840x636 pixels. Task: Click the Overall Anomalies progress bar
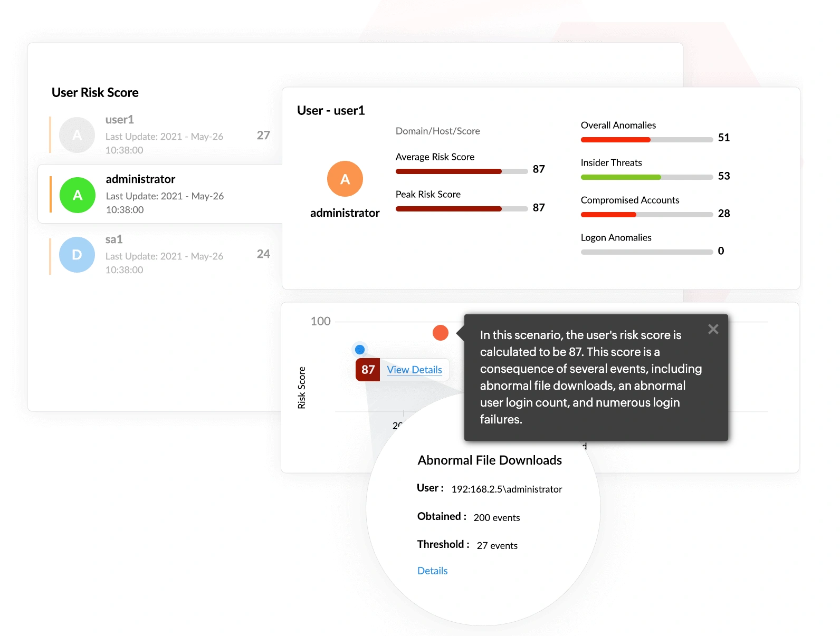tap(647, 140)
